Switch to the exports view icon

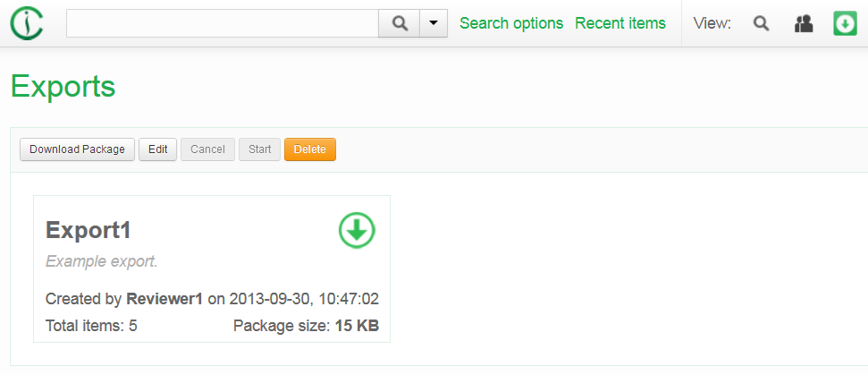845,23
